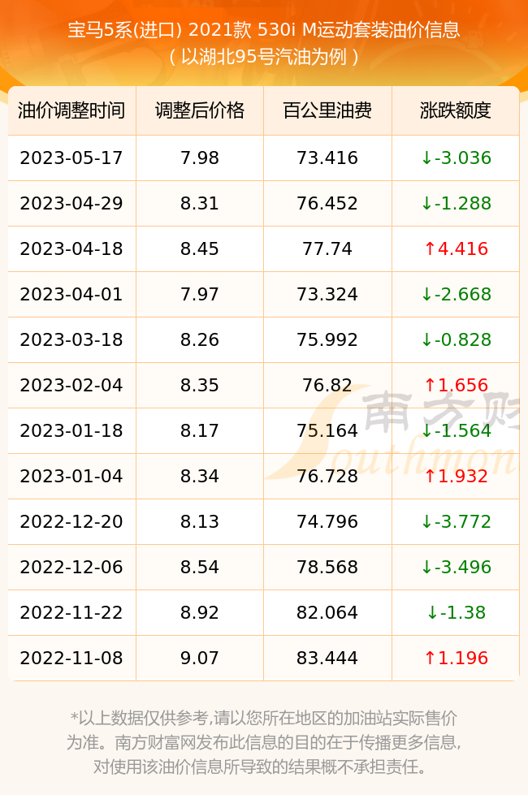Click the subtitle 以湖北95号汽油为例
Screen dimensions: 528x812
point(264,57)
